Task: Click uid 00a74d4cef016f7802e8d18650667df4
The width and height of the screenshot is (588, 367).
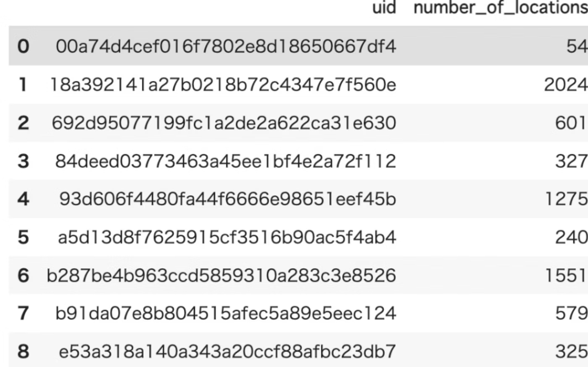Action: [226, 46]
